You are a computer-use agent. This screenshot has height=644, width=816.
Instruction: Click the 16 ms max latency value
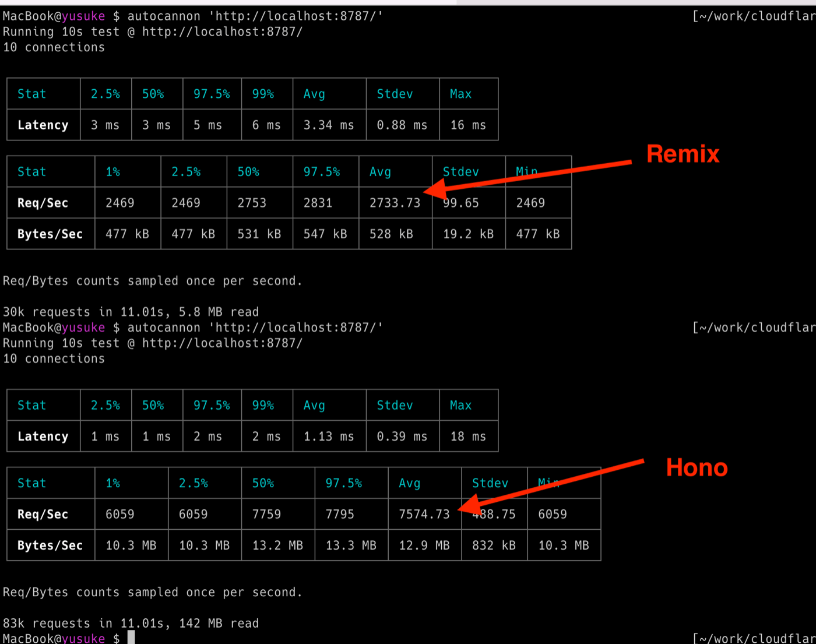tap(468, 125)
